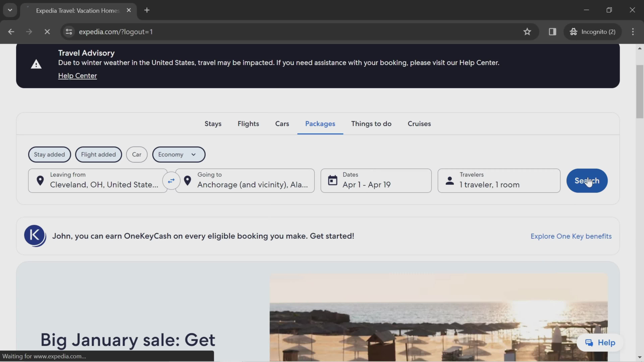Open the tab search dropdown arrow
The height and width of the screenshot is (362, 644).
click(x=10, y=10)
